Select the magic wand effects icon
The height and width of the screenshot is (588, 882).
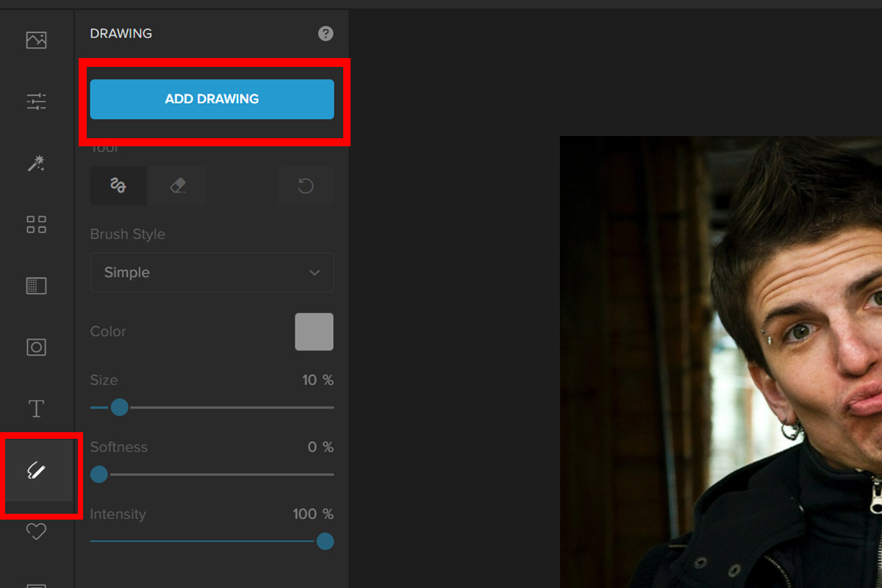point(36,163)
